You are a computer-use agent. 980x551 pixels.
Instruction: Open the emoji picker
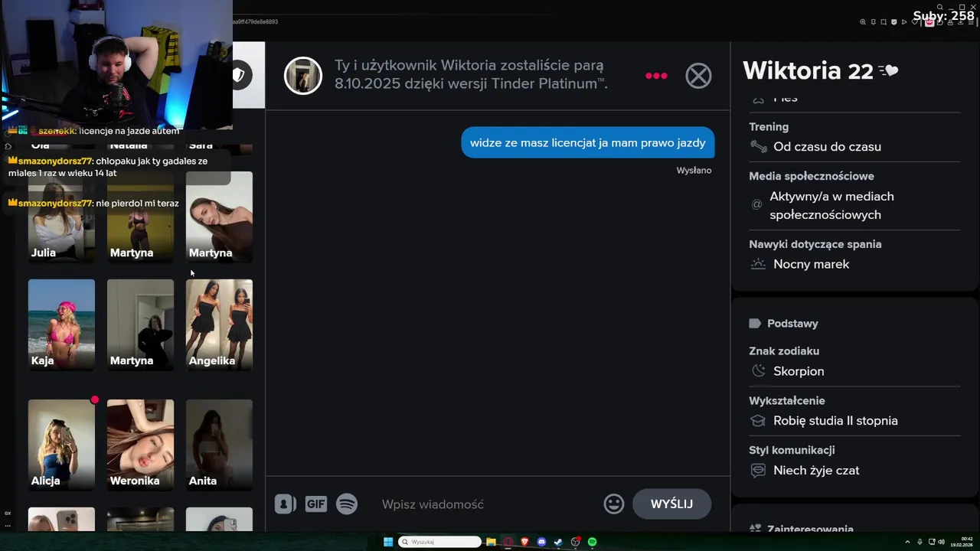coord(614,504)
